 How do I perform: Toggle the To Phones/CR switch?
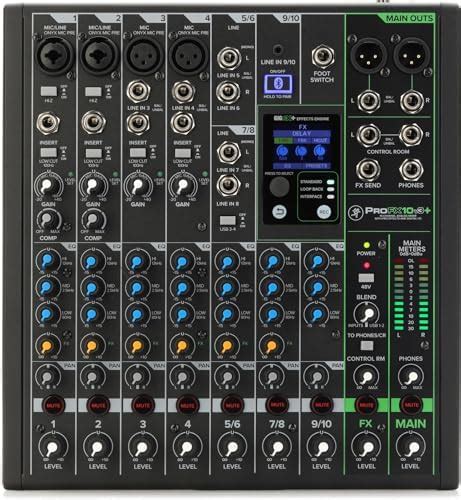point(367,346)
